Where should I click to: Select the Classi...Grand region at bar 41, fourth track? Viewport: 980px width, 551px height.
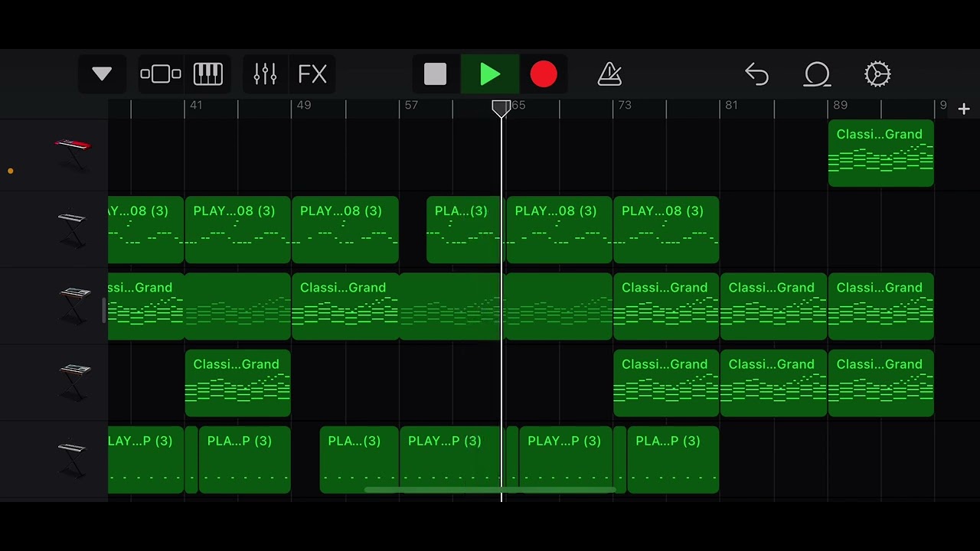coord(238,383)
